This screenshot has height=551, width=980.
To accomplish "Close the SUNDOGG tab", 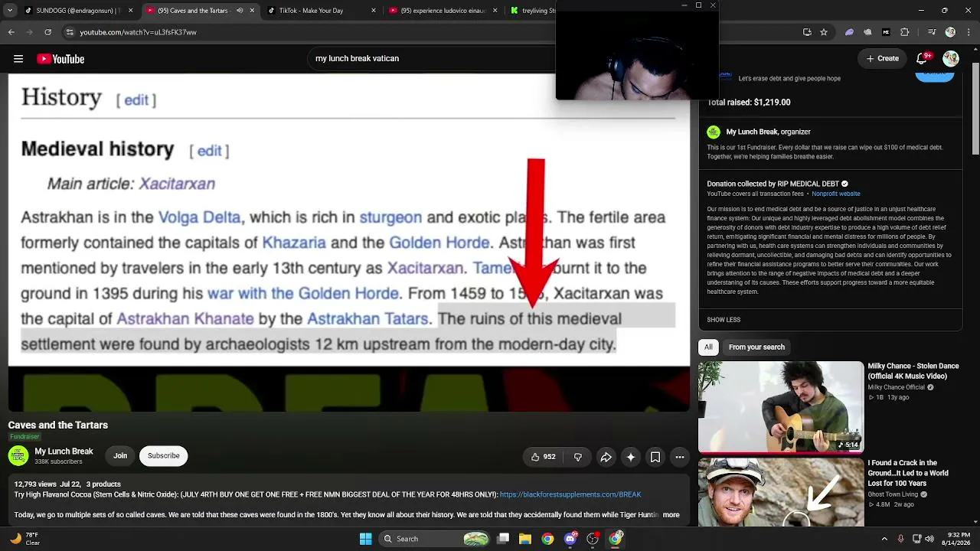I will pyautogui.click(x=131, y=11).
